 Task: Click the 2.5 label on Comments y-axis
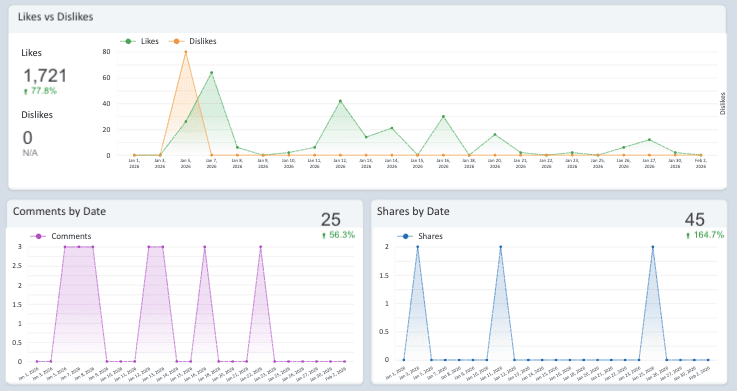point(17,266)
